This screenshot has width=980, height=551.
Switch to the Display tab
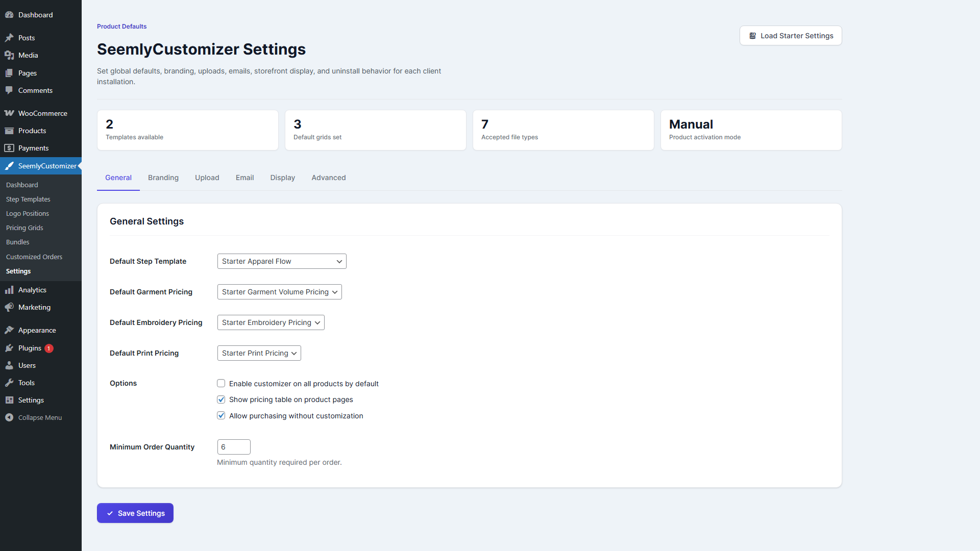283,178
